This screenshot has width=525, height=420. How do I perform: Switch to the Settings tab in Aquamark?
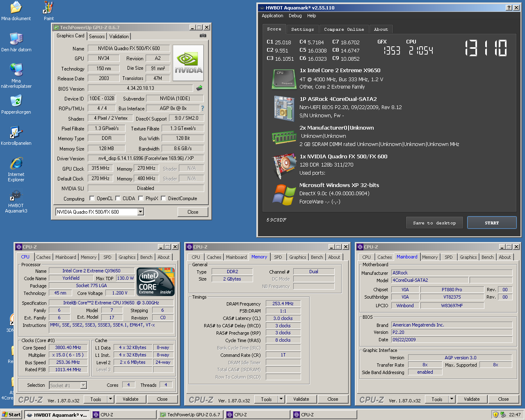pos(302,29)
